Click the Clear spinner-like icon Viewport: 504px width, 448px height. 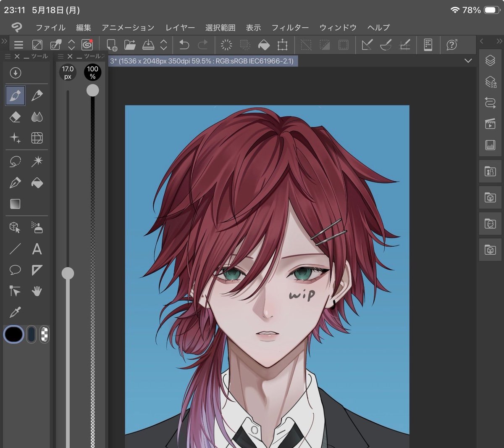click(x=226, y=45)
